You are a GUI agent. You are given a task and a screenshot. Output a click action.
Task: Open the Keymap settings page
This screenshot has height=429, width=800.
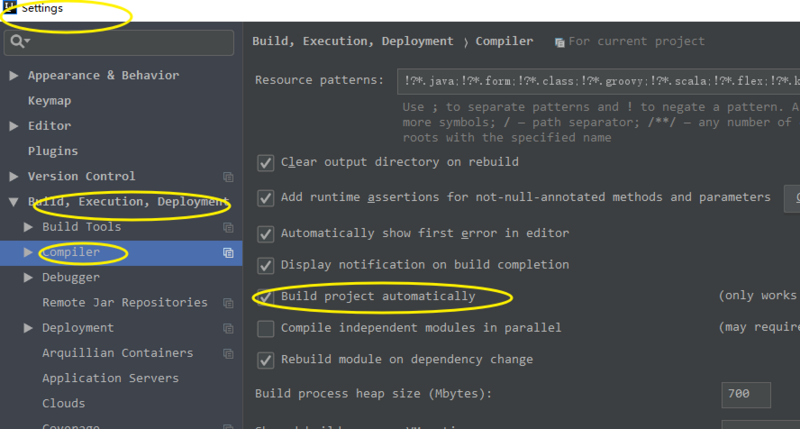click(49, 101)
